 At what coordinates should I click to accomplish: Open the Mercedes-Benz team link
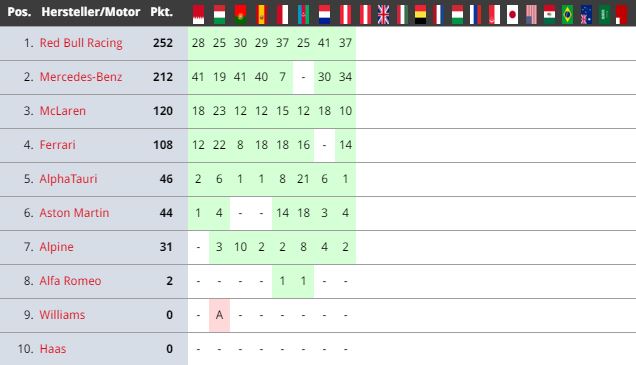tap(81, 77)
